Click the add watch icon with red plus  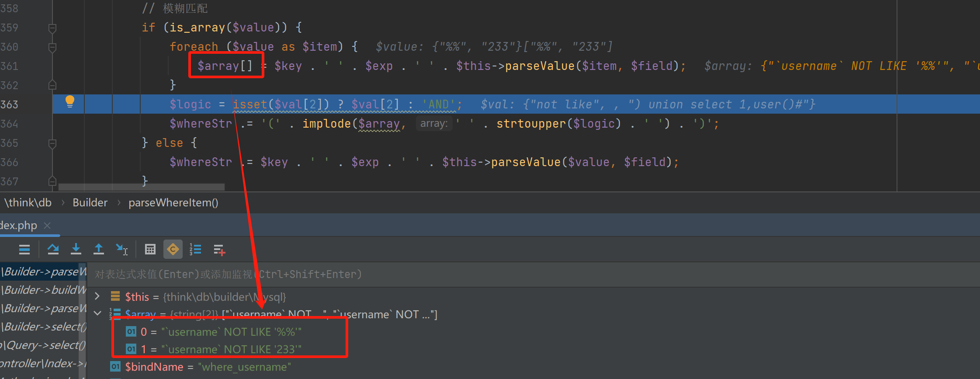(x=219, y=250)
